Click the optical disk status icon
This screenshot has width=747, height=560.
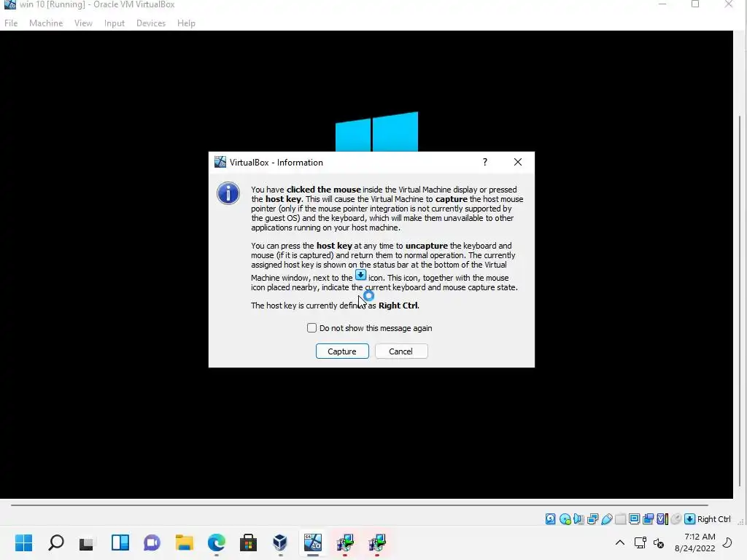pos(565,519)
